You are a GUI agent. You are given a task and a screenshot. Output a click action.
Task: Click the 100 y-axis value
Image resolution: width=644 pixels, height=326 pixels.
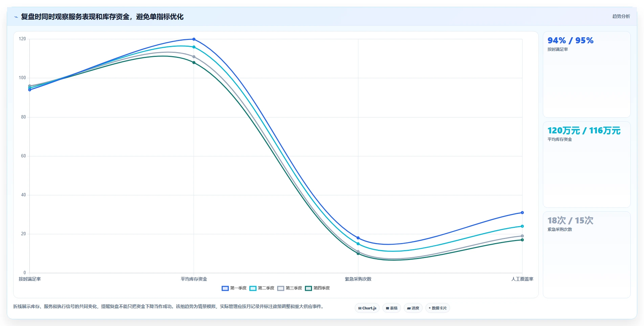coord(22,78)
